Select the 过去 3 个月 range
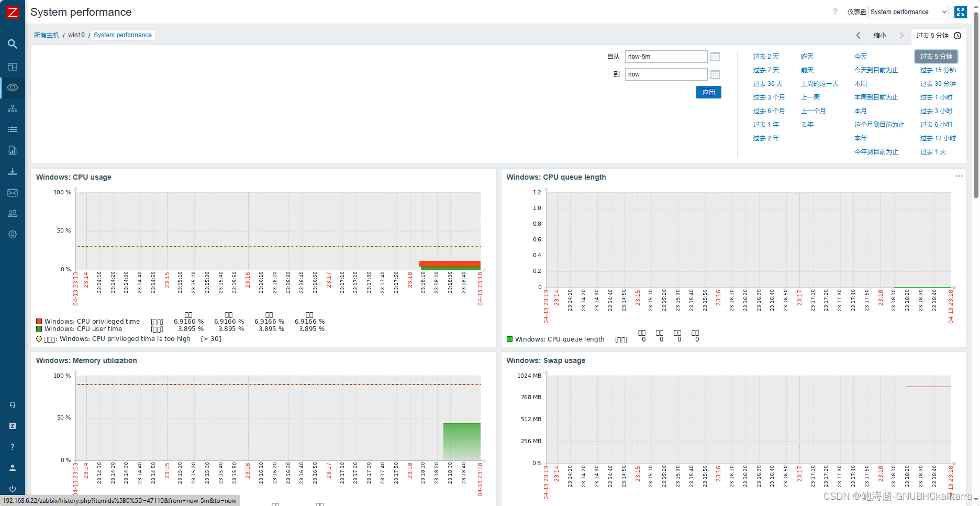Image resolution: width=980 pixels, height=506 pixels. point(769,97)
